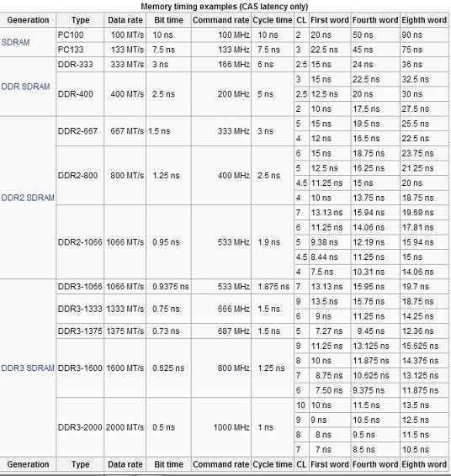
Task: Select the '9.38 ns' first word cell
Action: (330, 242)
